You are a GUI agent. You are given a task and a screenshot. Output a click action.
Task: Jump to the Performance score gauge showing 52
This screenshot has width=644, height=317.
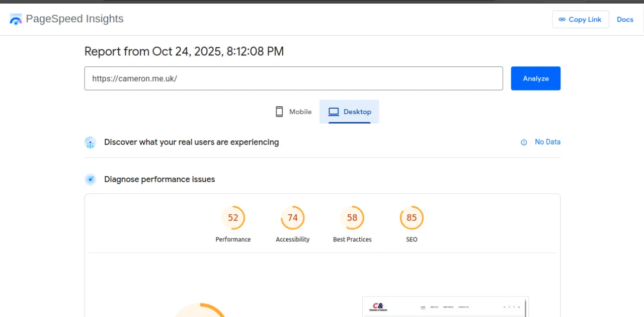[x=233, y=218]
